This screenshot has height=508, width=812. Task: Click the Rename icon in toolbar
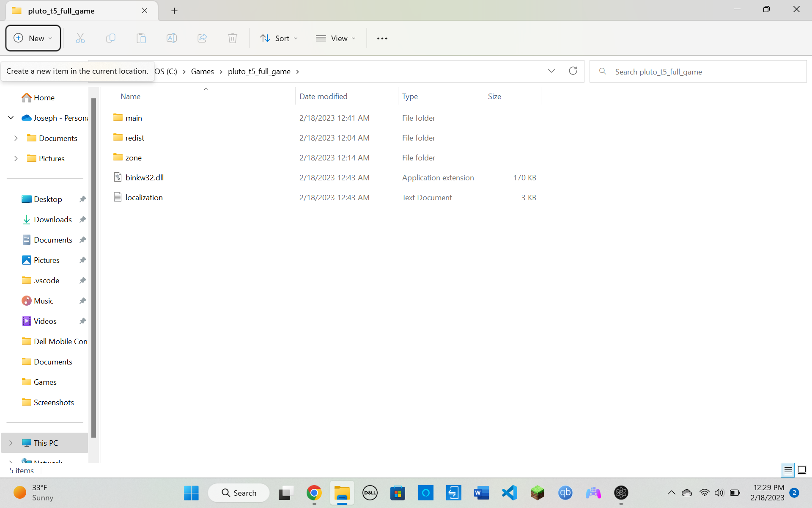pos(172,39)
